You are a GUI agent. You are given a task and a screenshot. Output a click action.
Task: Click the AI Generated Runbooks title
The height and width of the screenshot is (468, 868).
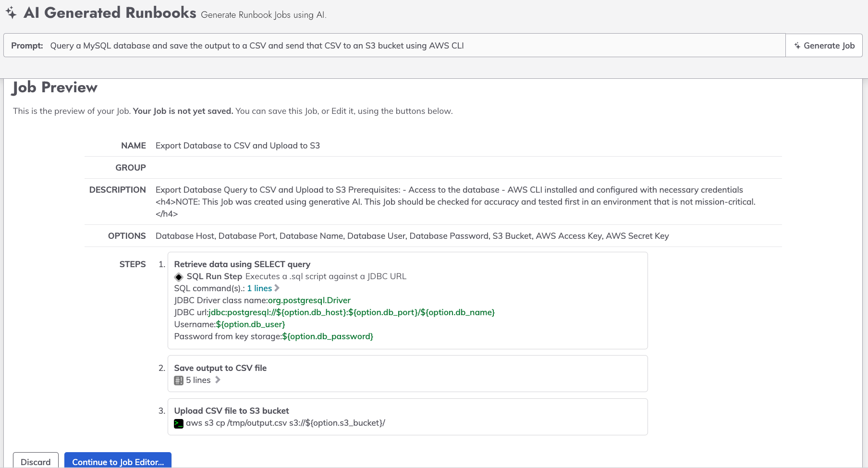coord(110,12)
